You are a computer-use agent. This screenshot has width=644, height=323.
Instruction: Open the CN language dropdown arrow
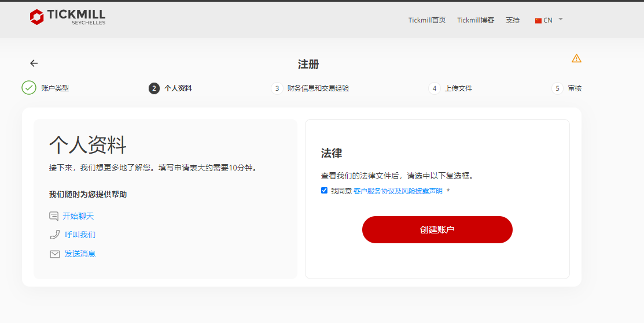pyautogui.click(x=561, y=19)
